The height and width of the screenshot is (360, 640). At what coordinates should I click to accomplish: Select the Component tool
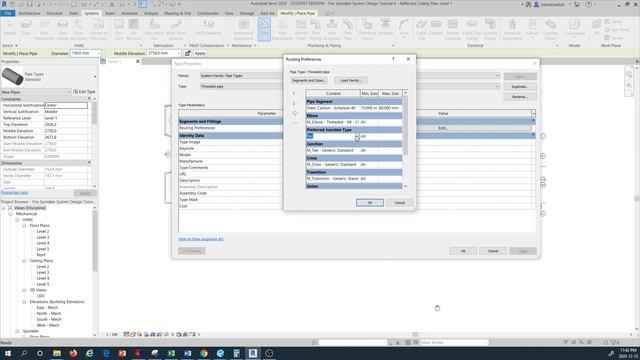[x=574, y=28]
